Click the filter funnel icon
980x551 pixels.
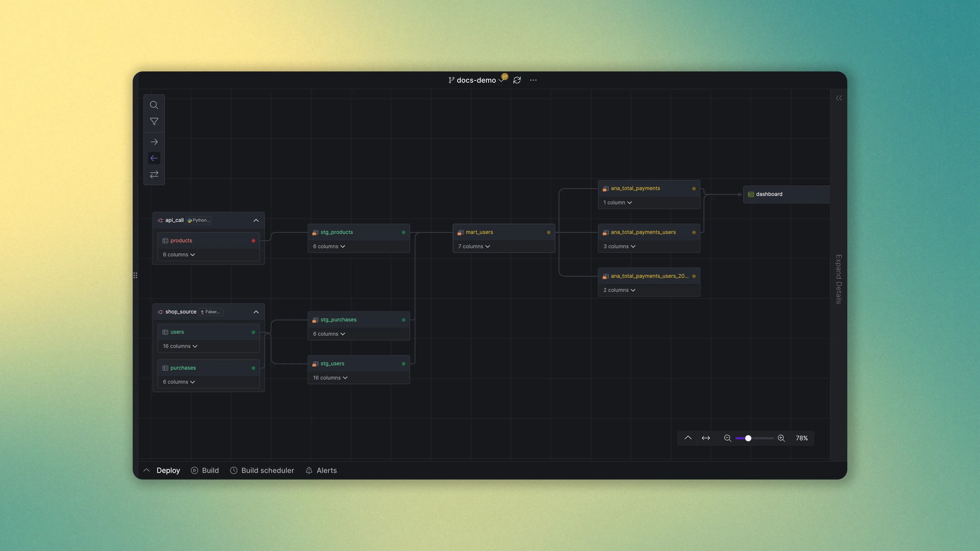pyautogui.click(x=154, y=122)
